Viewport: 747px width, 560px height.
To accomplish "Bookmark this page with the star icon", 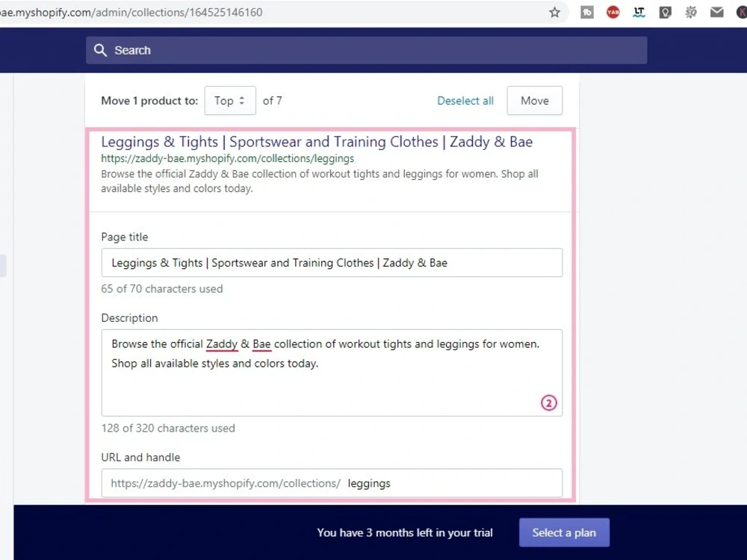I will click(554, 13).
